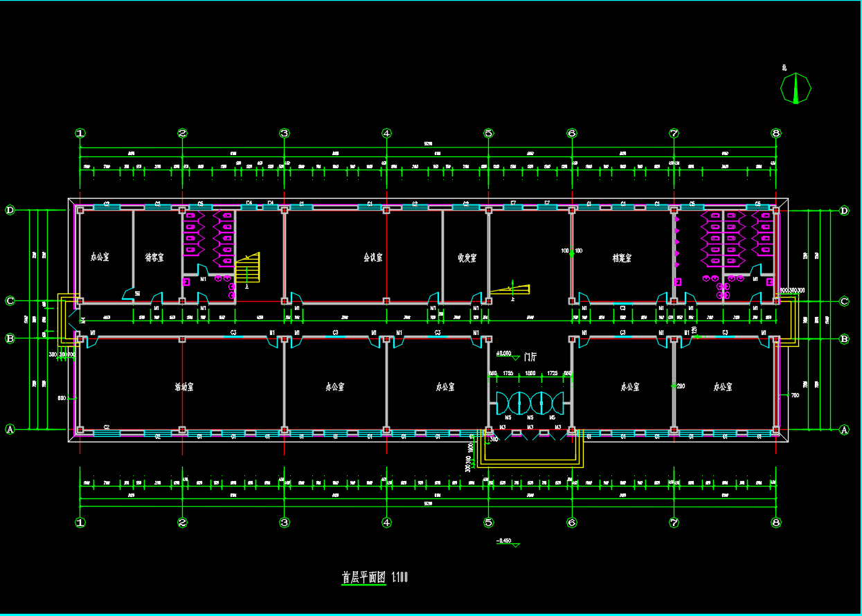Select the 活动室 room label
Screen dimensions: 862x616
(x=183, y=387)
